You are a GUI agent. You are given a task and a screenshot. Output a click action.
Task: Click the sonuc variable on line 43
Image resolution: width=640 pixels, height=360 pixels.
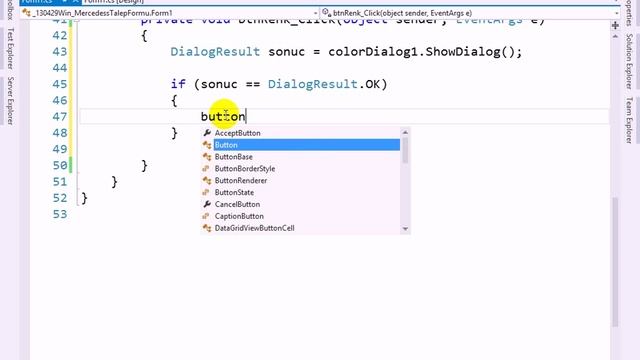point(287,52)
